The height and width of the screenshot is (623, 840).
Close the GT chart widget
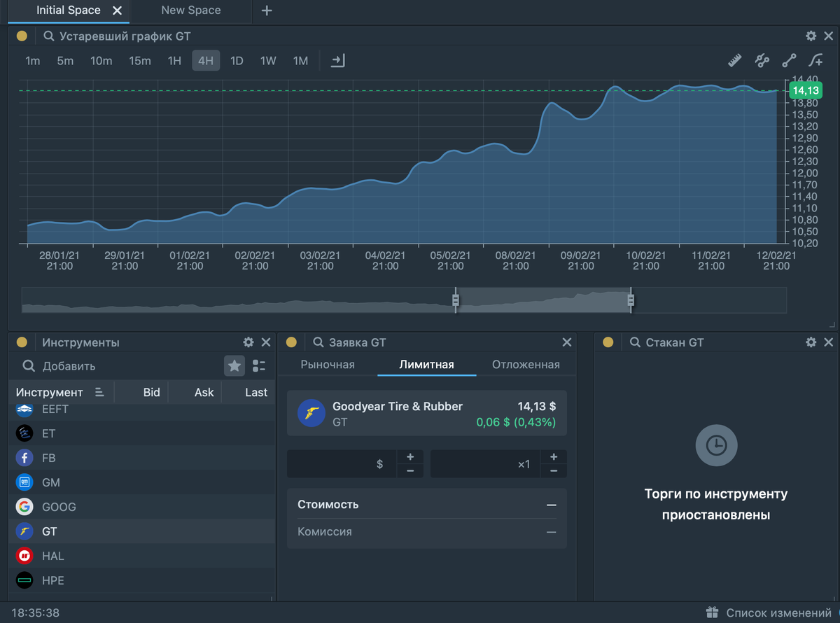pos(829,36)
